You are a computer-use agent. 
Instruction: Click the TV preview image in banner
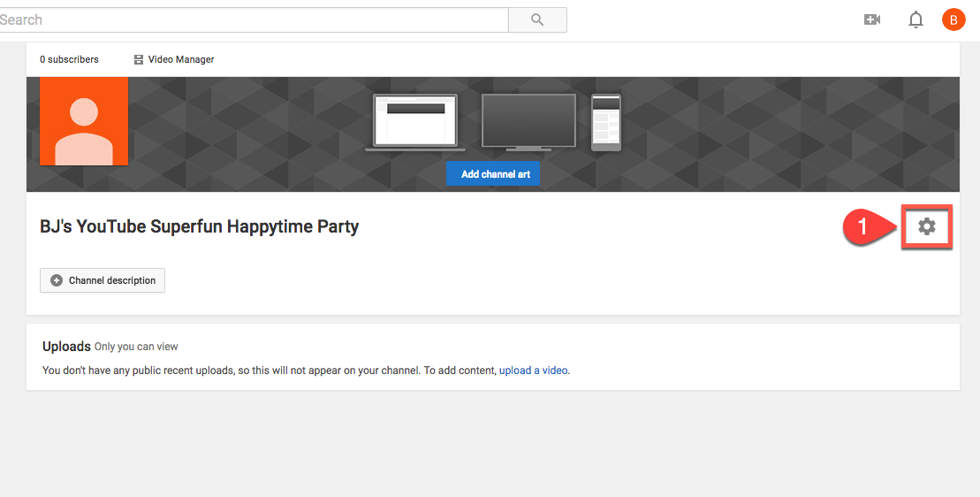click(x=528, y=123)
